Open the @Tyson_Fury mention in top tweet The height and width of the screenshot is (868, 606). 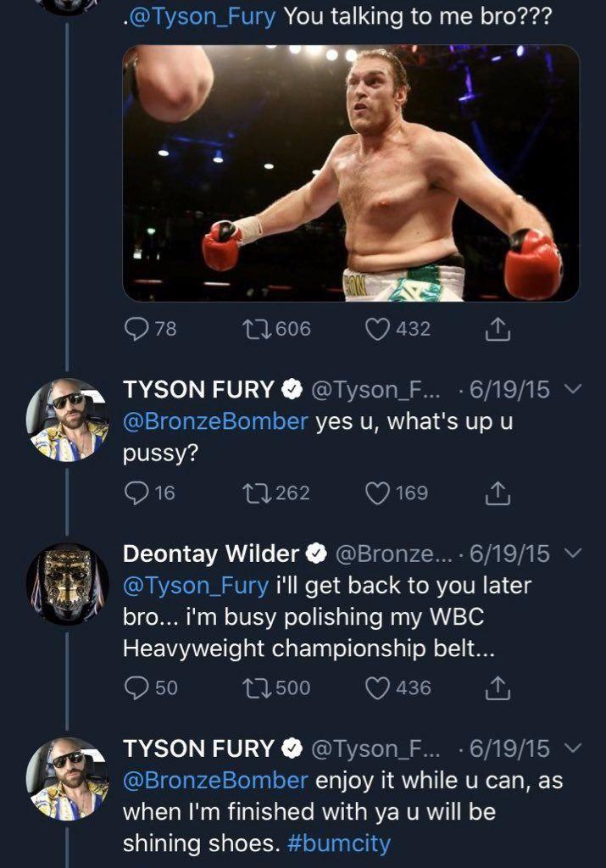(x=202, y=19)
